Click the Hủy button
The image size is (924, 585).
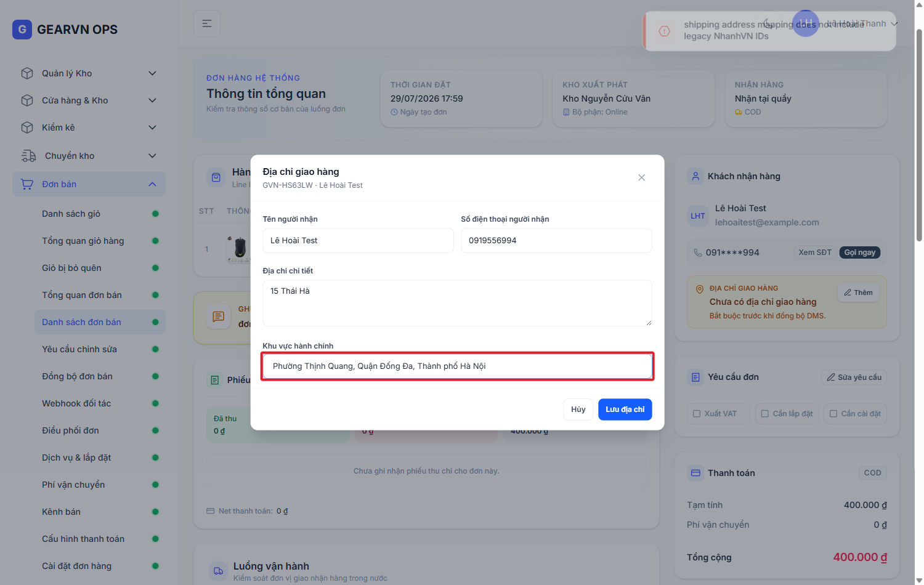tap(578, 409)
